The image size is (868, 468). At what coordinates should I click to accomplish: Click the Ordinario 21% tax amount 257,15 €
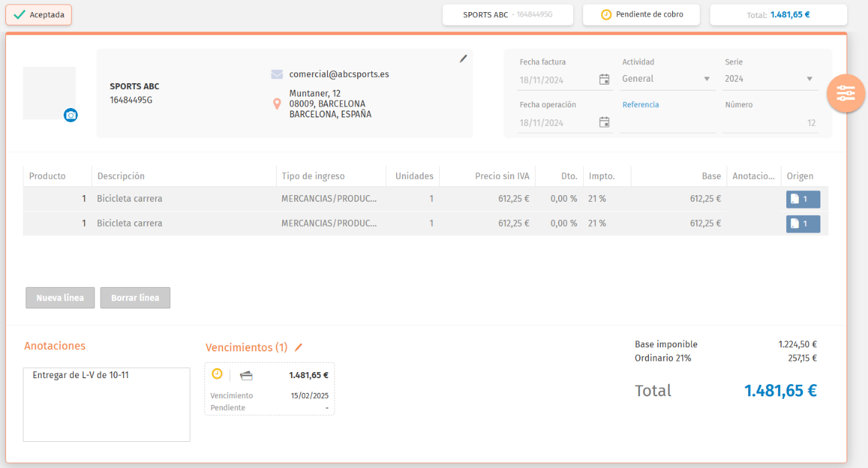pyautogui.click(x=802, y=358)
